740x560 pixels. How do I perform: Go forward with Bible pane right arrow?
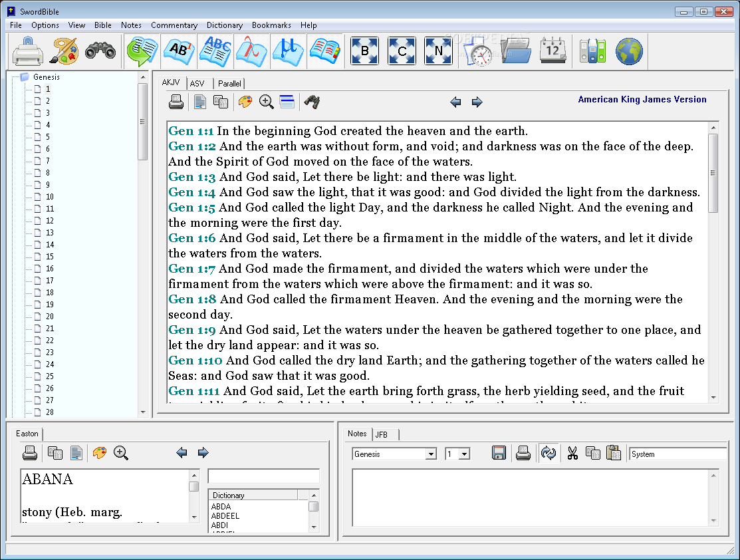(x=477, y=102)
